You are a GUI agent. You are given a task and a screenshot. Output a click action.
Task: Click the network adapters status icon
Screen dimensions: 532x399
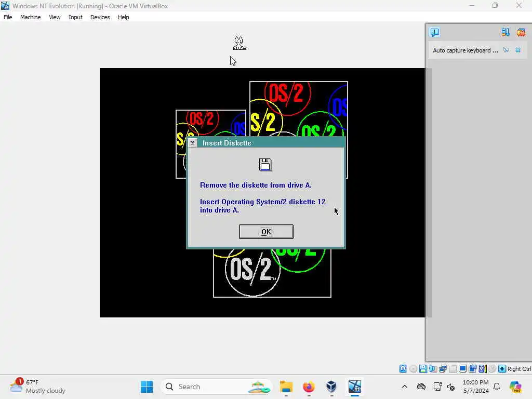pos(443,369)
